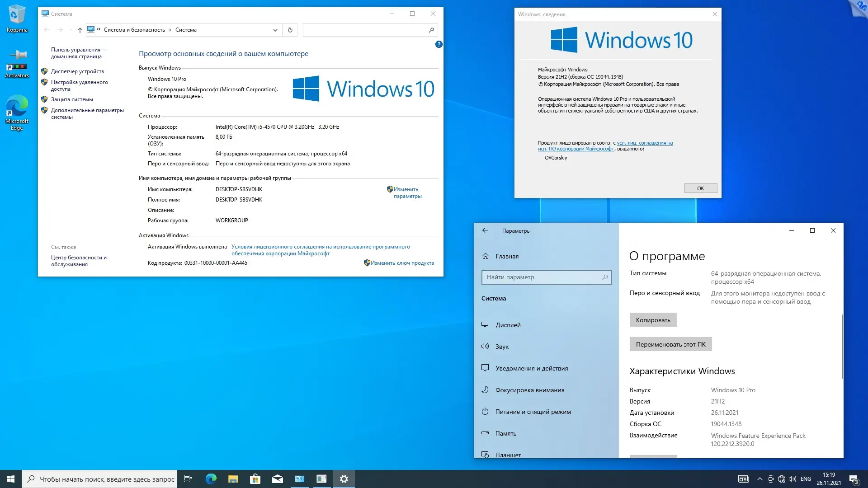
Task: Click Rename this PC button
Action: click(670, 344)
